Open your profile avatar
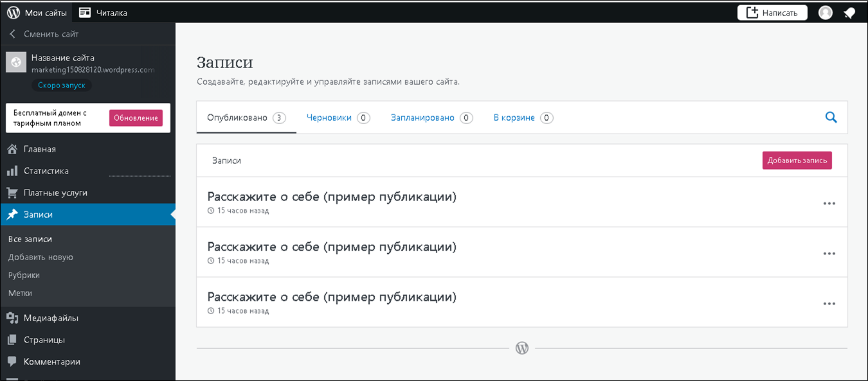This screenshot has width=868, height=381. pyautogui.click(x=826, y=12)
